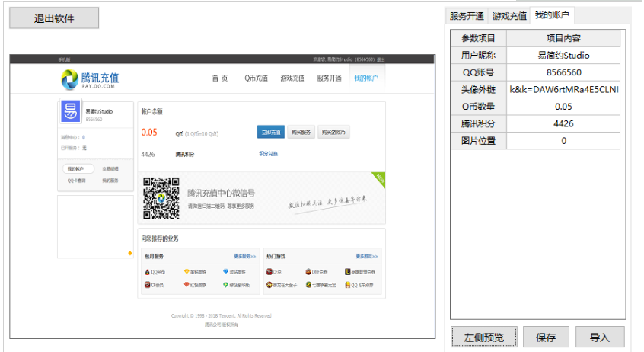Click the Tencent Pay logo icon

click(69, 78)
